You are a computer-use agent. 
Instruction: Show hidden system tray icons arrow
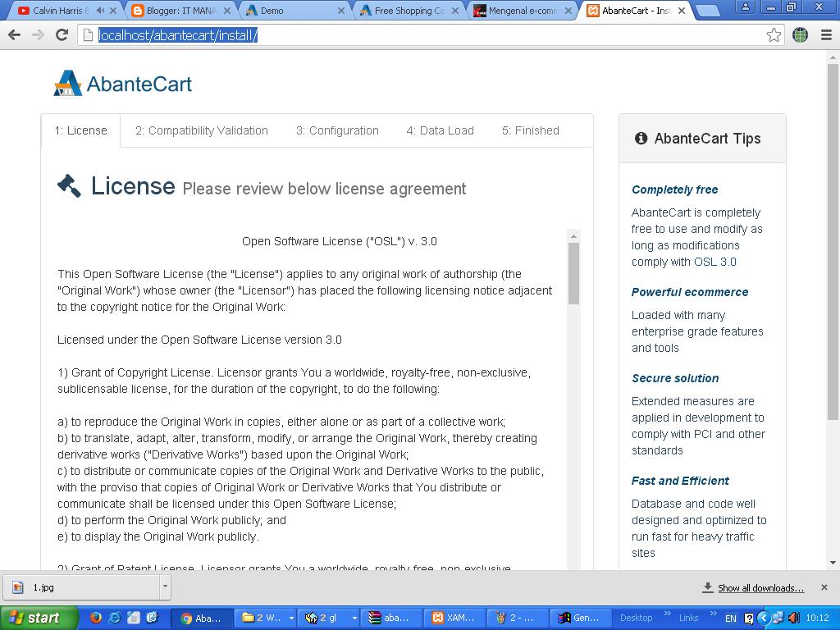tap(764, 618)
